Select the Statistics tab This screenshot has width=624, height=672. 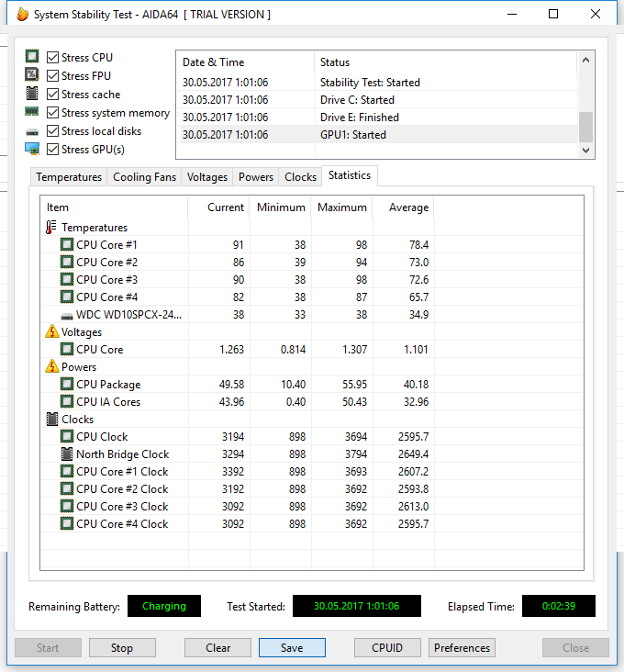tap(350, 175)
